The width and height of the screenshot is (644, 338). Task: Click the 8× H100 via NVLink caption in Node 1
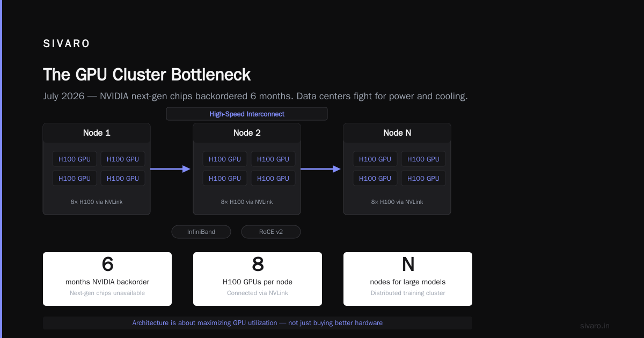(97, 202)
